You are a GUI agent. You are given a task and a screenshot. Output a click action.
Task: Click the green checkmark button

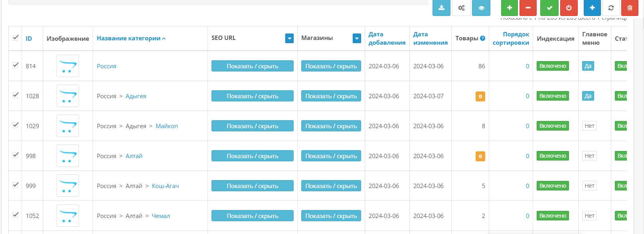[549, 8]
